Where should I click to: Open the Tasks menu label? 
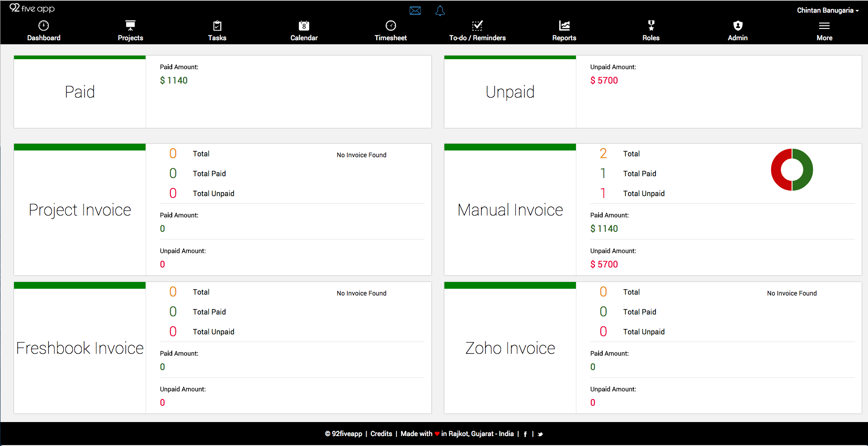(217, 38)
